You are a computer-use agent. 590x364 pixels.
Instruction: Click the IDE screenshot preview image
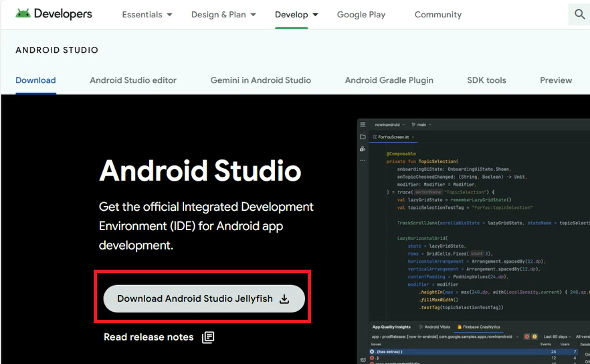(474, 241)
